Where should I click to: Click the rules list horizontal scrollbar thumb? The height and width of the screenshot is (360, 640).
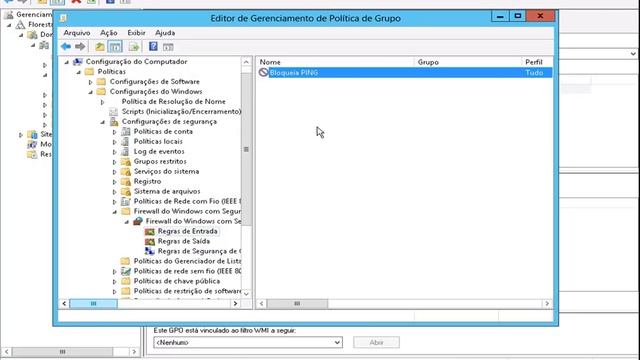point(297,304)
